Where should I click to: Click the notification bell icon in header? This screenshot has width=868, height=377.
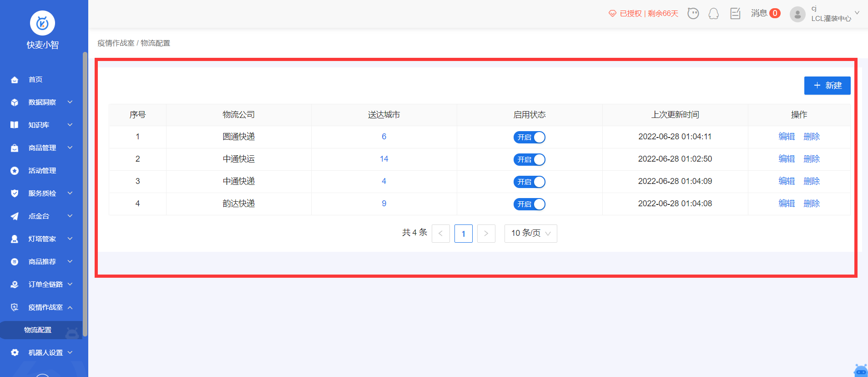click(x=714, y=14)
